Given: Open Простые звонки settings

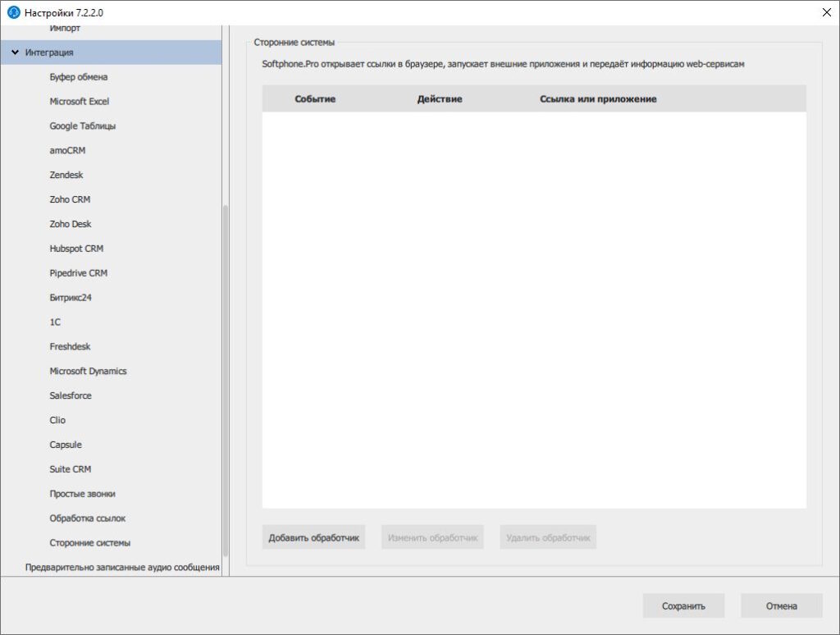Looking at the screenshot, I should pos(82,494).
